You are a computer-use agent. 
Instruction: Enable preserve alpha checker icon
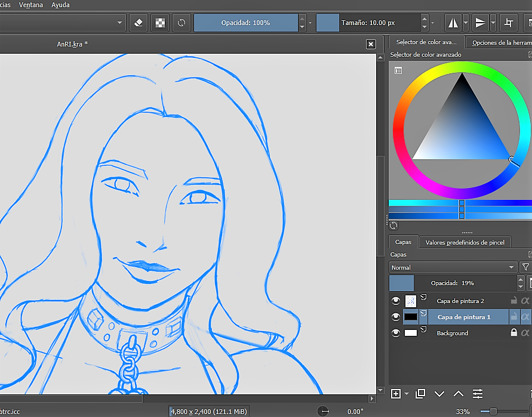(x=160, y=23)
